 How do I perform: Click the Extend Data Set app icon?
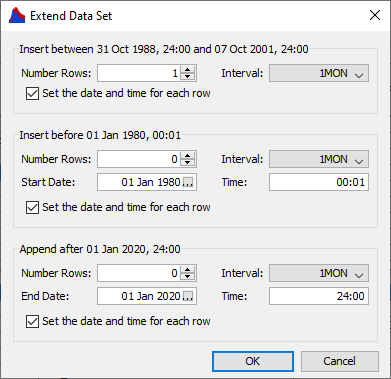(17, 16)
